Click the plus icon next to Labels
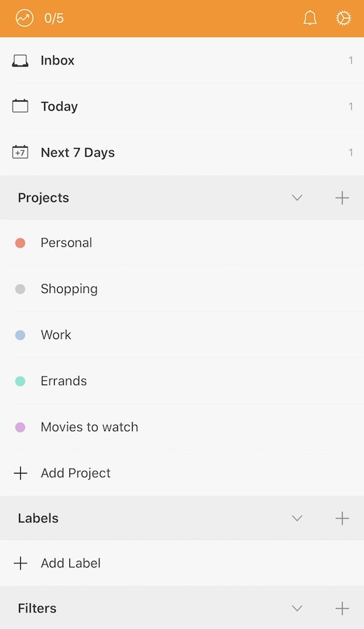Image resolution: width=364 pixels, height=629 pixels. pyautogui.click(x=342, y=518)
